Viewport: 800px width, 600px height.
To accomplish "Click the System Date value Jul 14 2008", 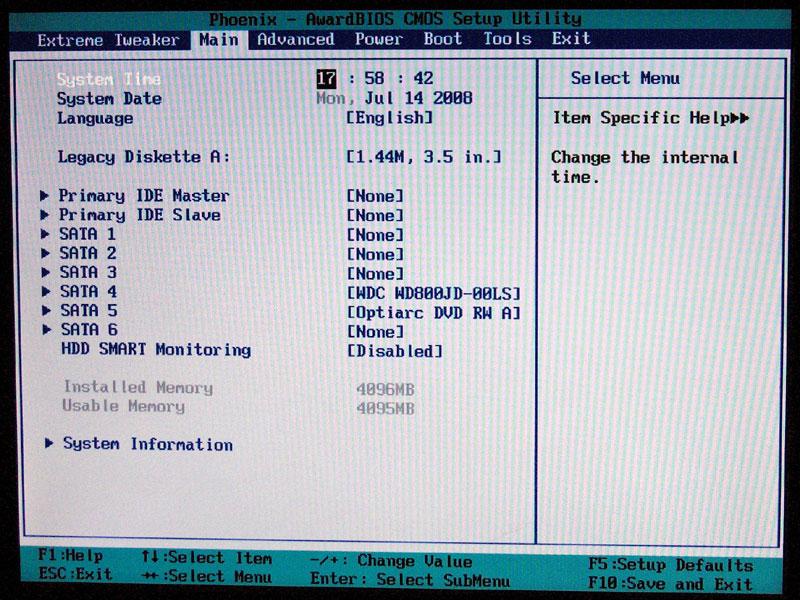I will [418, 97].
